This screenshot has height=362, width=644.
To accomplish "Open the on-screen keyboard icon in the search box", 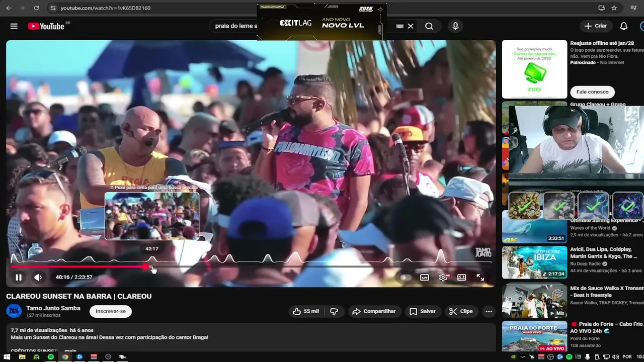I will point(400,26).
